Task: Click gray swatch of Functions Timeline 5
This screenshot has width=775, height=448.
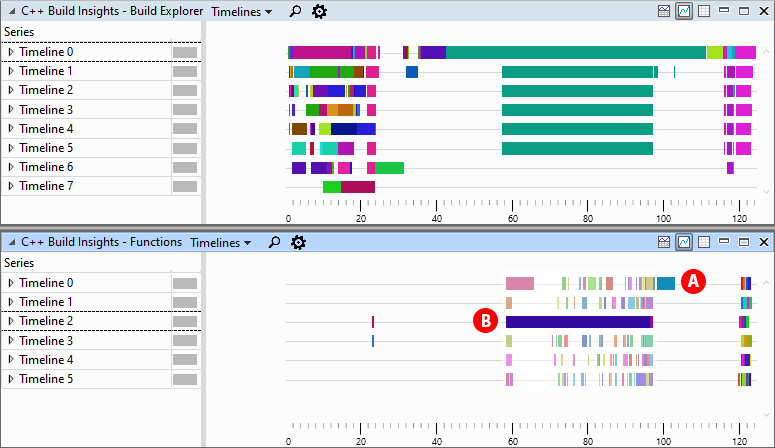Action: (x=185, y=379)
